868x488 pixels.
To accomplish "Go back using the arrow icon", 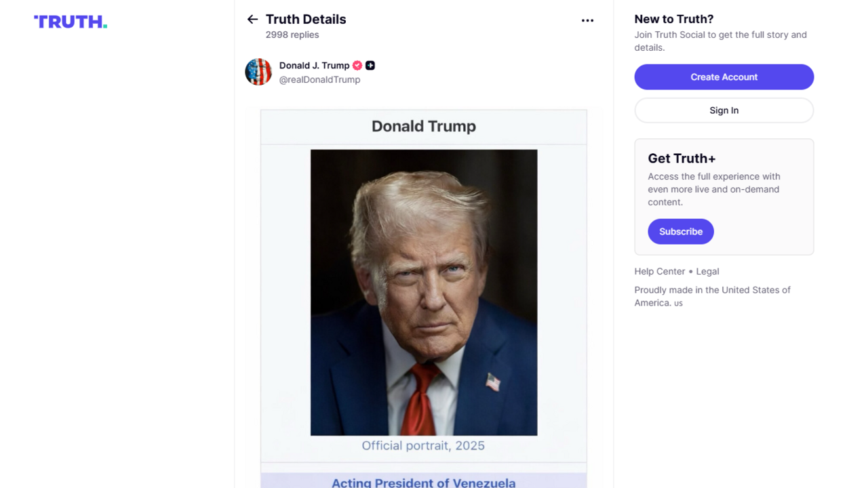I will coord(252,20).
